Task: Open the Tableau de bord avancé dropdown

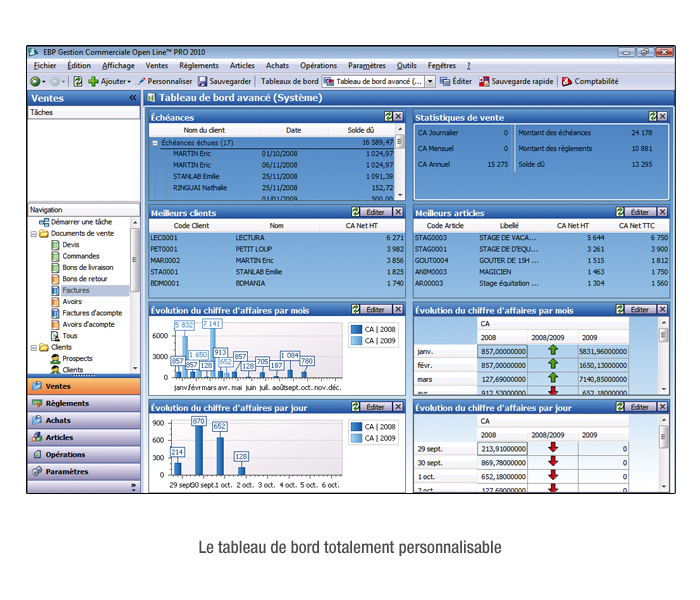Action: coord(431,82)
